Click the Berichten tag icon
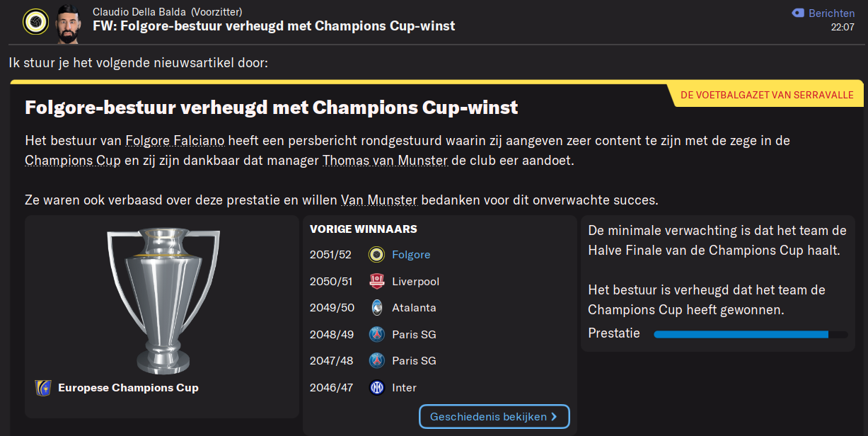The width and height of the screenshot is (868, 436). point(798,13)
